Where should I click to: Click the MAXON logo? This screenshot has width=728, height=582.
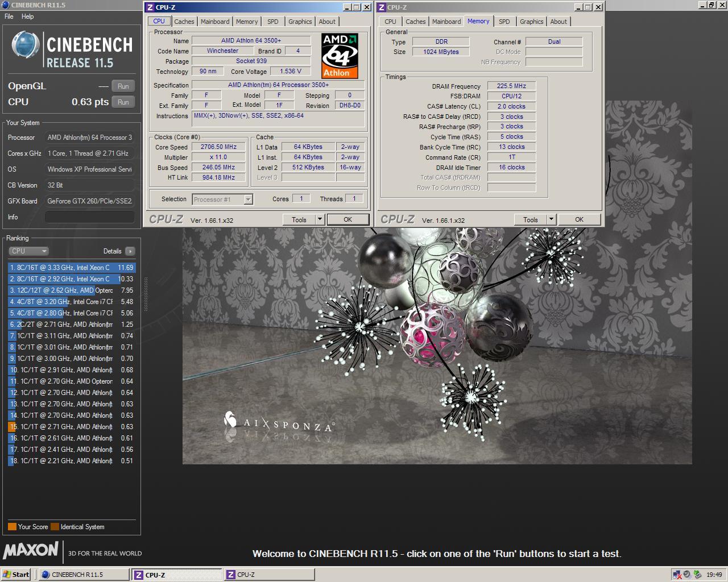click(31, 551)
